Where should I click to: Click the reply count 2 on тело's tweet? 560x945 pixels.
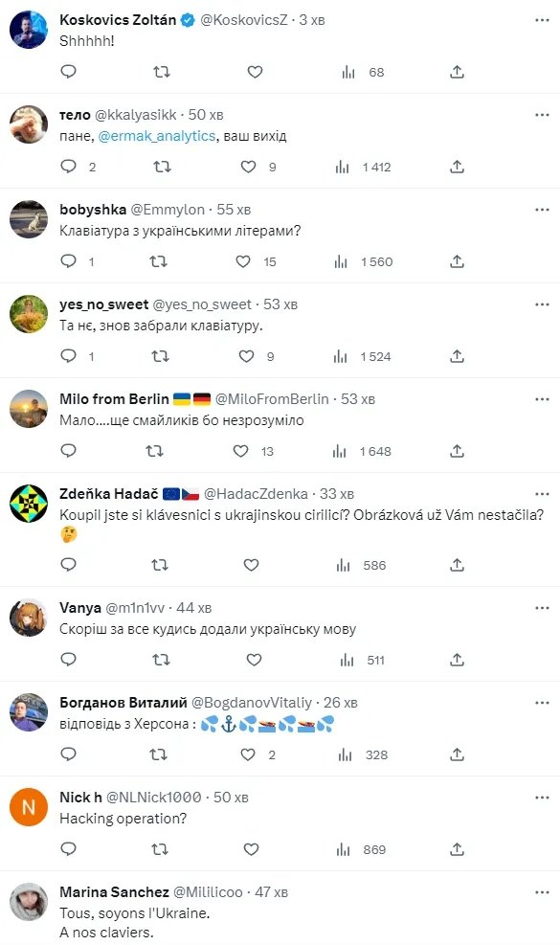pyautogui.click(x=86, y=167)
